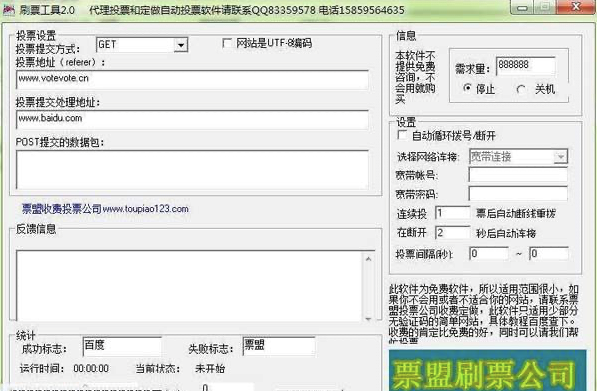This screenshot has width=597, height=391.
Task: Click the 票后自动断线重拨 label
Action: coord(516,214)
